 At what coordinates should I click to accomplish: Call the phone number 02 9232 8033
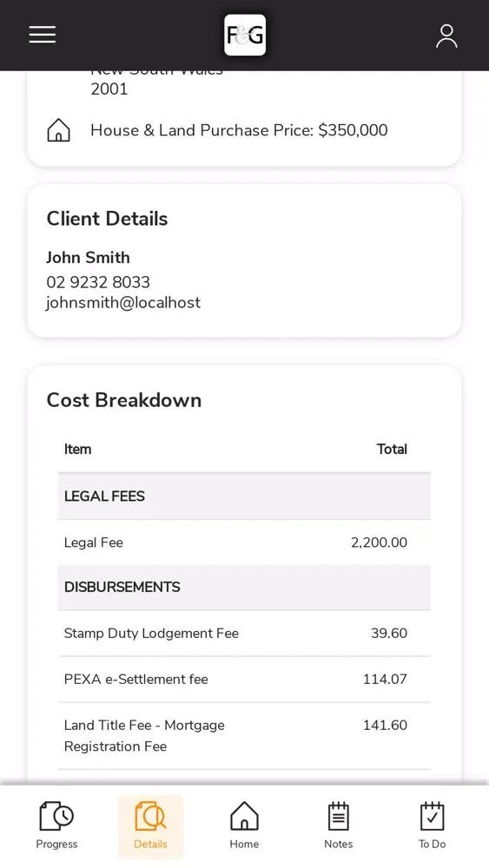[x=98, y=282]
